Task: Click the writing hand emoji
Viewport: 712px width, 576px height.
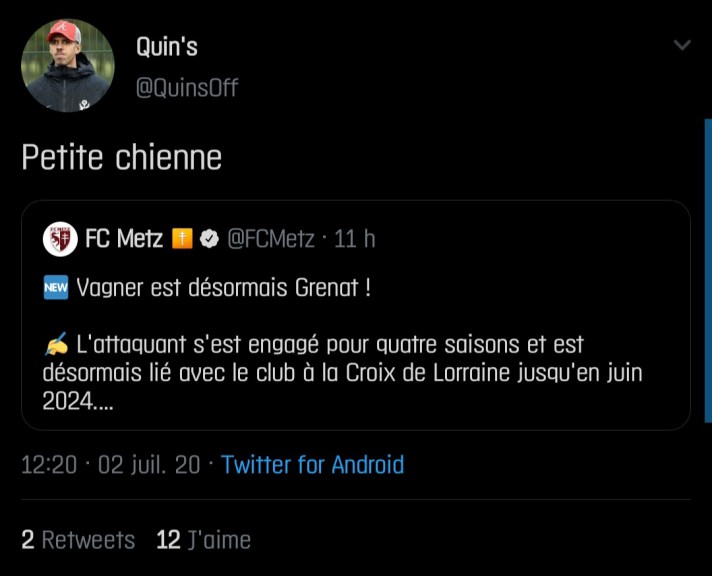Action: click(56, 345)
